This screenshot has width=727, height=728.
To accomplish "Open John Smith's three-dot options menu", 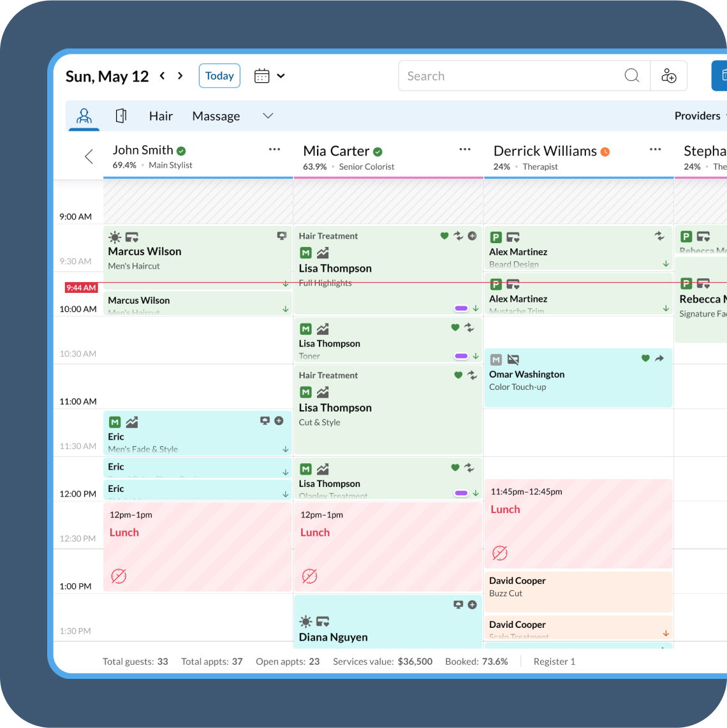I will point(274,150).
